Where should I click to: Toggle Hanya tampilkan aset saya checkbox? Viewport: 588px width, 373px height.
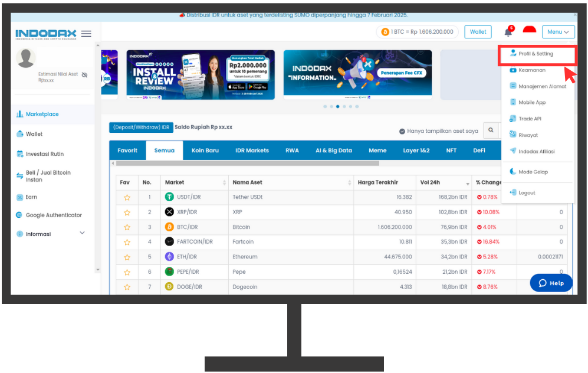click(x=402, y=131)
